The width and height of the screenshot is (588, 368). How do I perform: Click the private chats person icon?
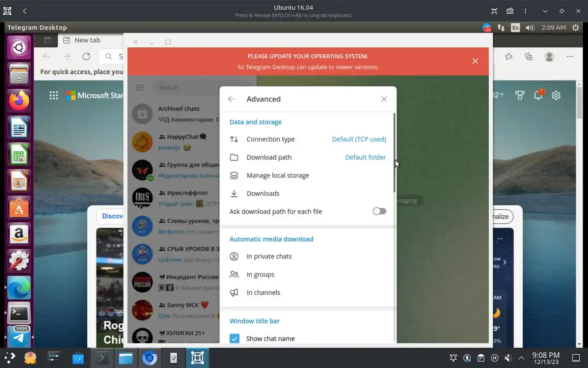click(x=234, y=256)
